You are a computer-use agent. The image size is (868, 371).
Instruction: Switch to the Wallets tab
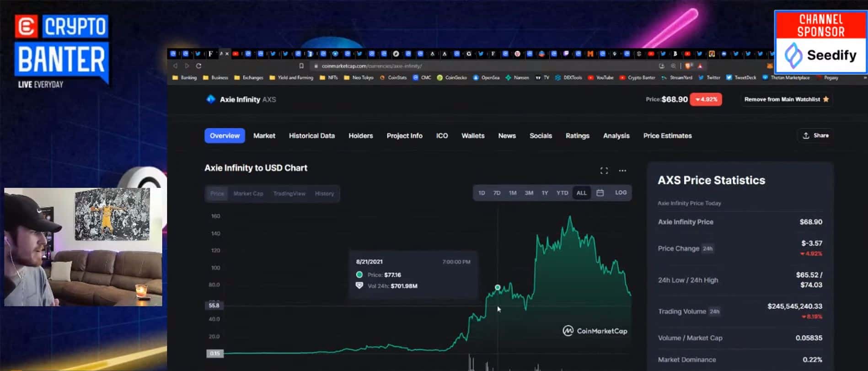click(473, 136)
